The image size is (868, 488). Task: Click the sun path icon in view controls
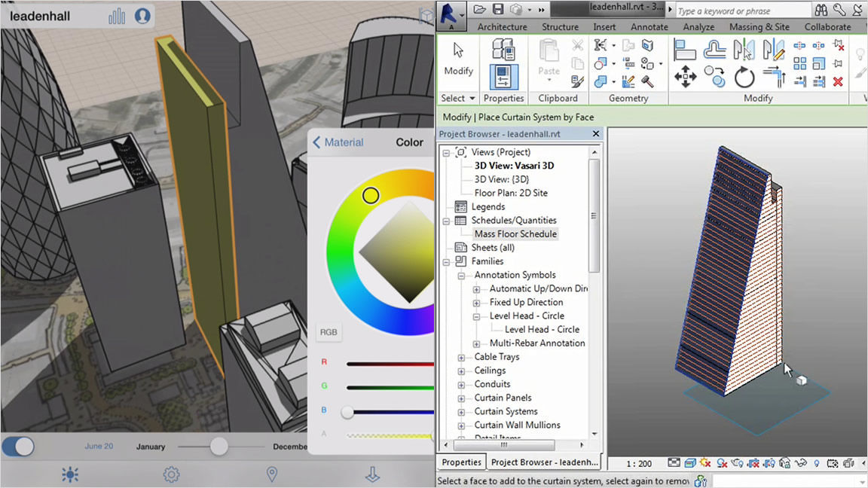coord(704,463)
